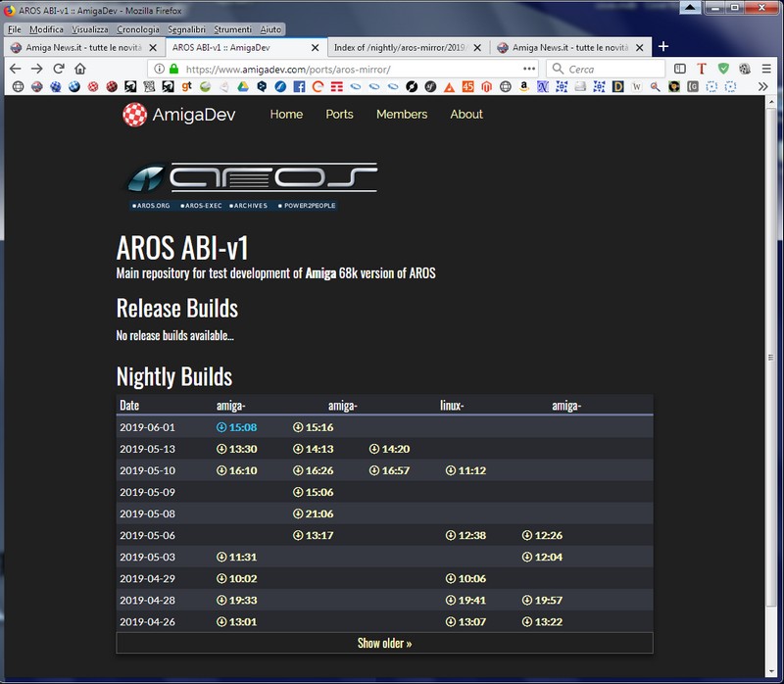Open the Wikipedia bookmark icon

point(637,86)
